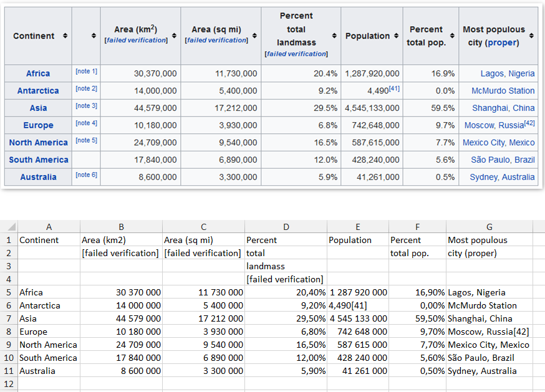545x392 pixels.
Task: Sort by Most populous city arrows
Action: tap(531, 36)
